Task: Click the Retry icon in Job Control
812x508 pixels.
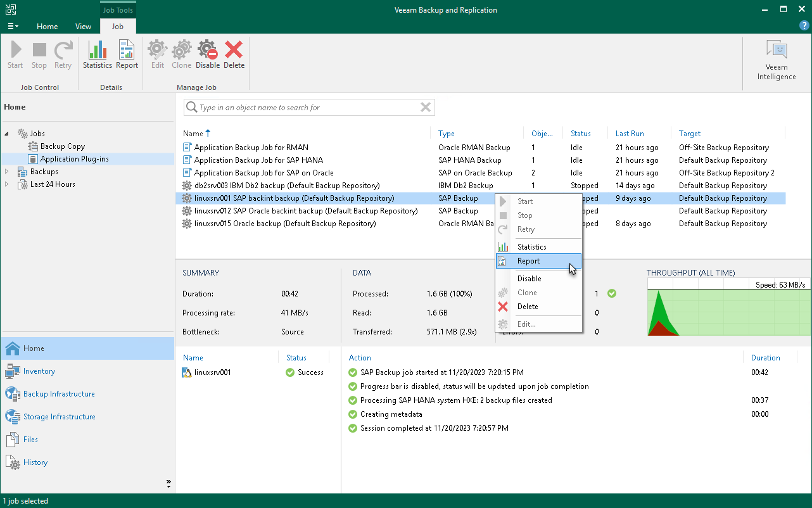Action: click(63, 54)
